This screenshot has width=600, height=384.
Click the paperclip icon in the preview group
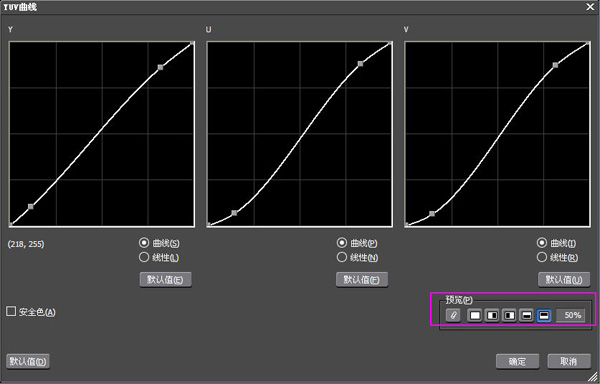(x=453, y=316)
